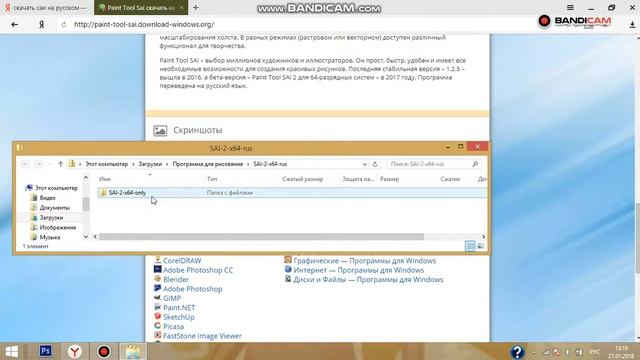The width and height of the screenshot is (640, 360).
Task: Open the browser downloads arrow
Action: point(632,24)
